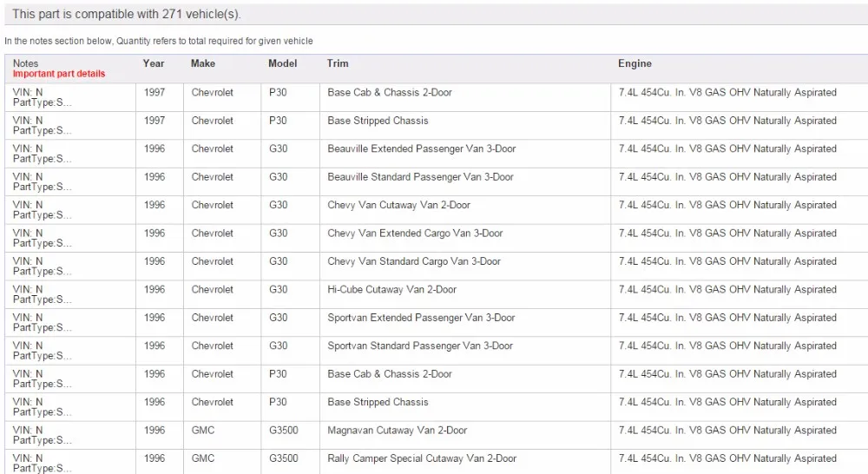Click 'Rally Camper Special Cutaway Van 2-Door'
The image size is (868, 474).
tap(422, 458)
